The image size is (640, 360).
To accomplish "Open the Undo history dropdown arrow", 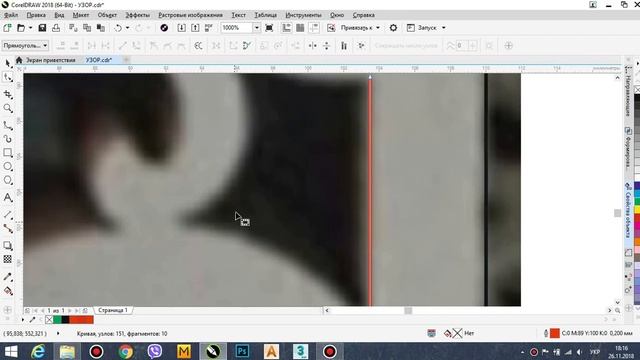I will click(x=127, y=28).
